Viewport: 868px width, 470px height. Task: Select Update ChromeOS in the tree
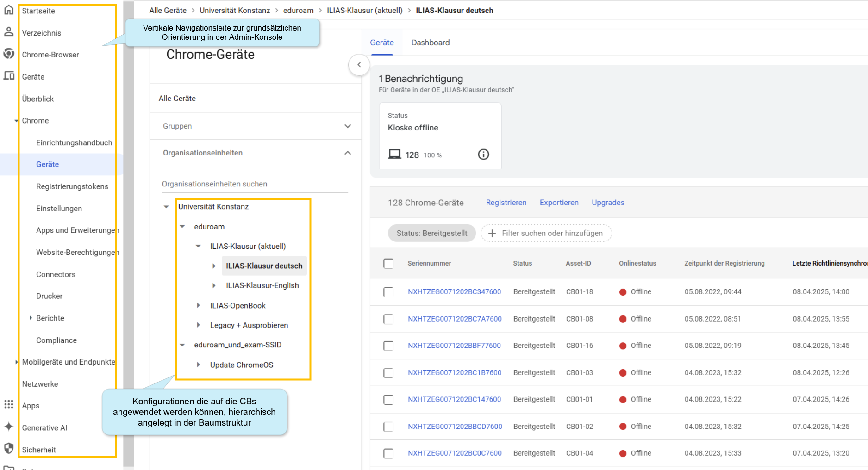coord(241,365)
